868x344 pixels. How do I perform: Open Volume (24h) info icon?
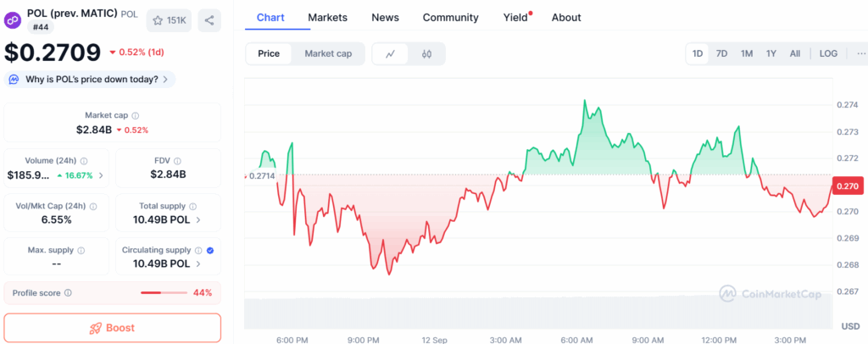[x=84, y=161]
